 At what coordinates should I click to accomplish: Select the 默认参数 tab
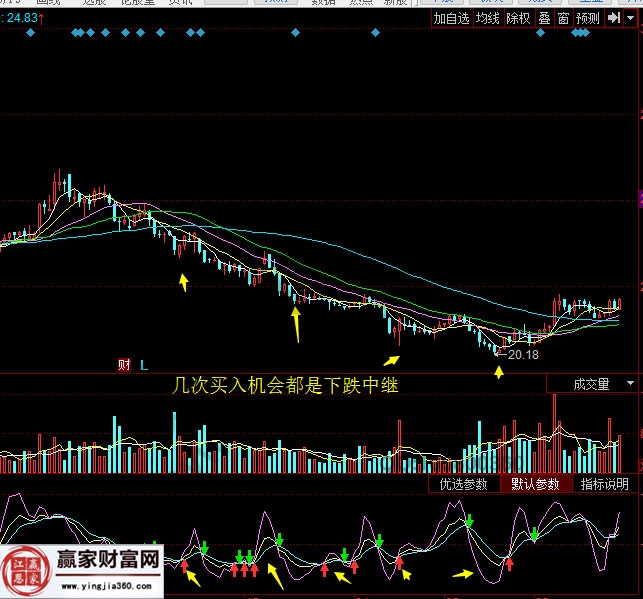point(536,484)
